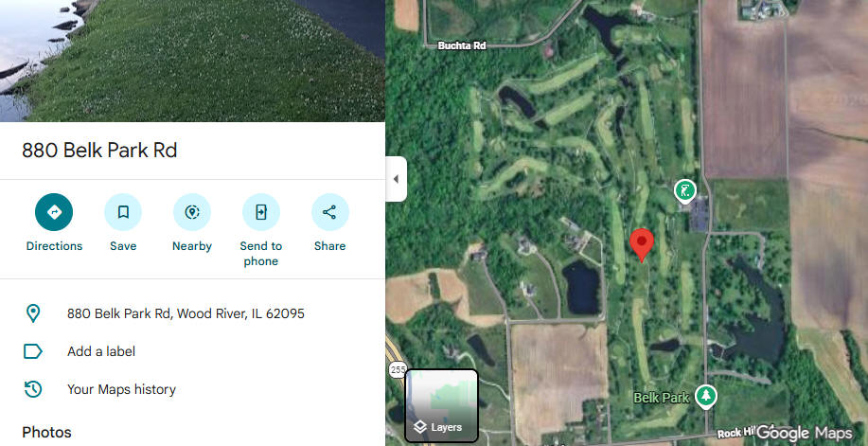Open the Layers map type switcher

pyautogui.click(x=442, y=405)
